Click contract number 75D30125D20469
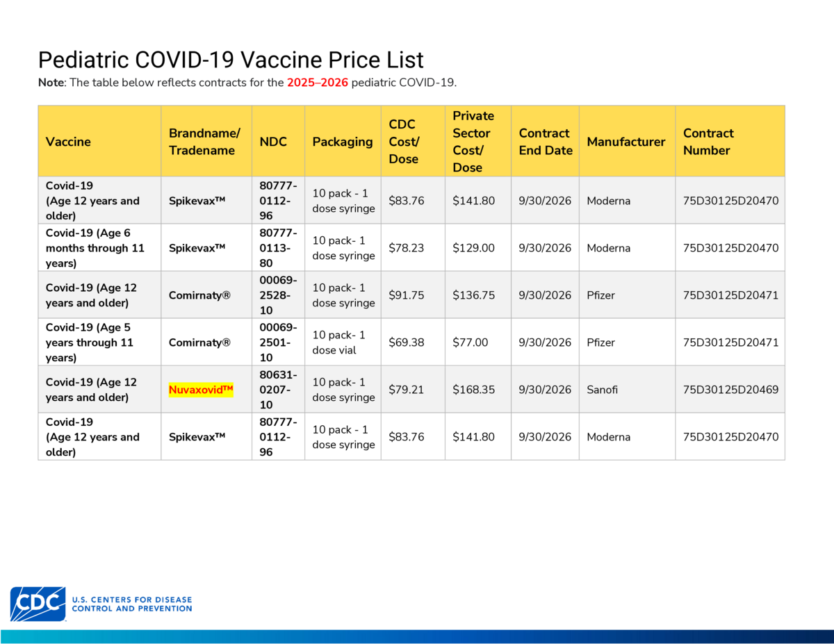The width and height of the screenshot is (834, 644). 730,390
